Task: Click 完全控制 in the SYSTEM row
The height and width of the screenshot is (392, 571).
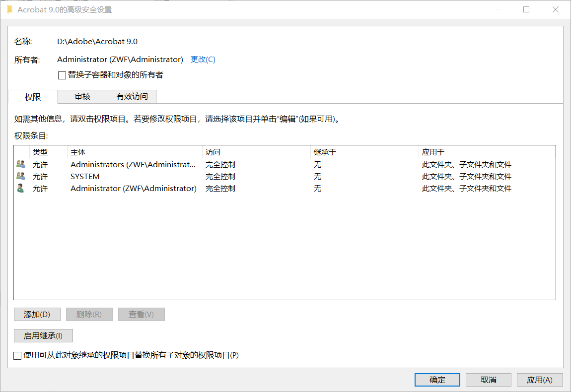Action: (220, 177)
